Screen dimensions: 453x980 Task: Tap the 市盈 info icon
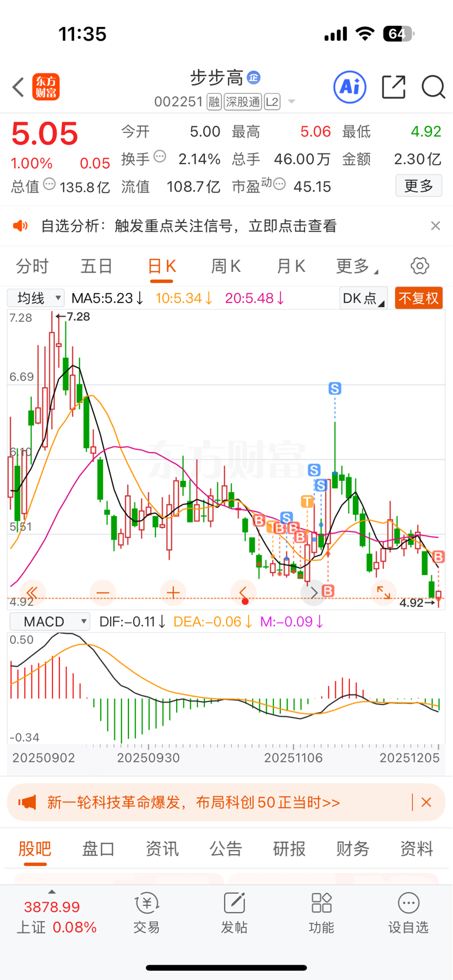pyautogui.click(x=279, y=184)
